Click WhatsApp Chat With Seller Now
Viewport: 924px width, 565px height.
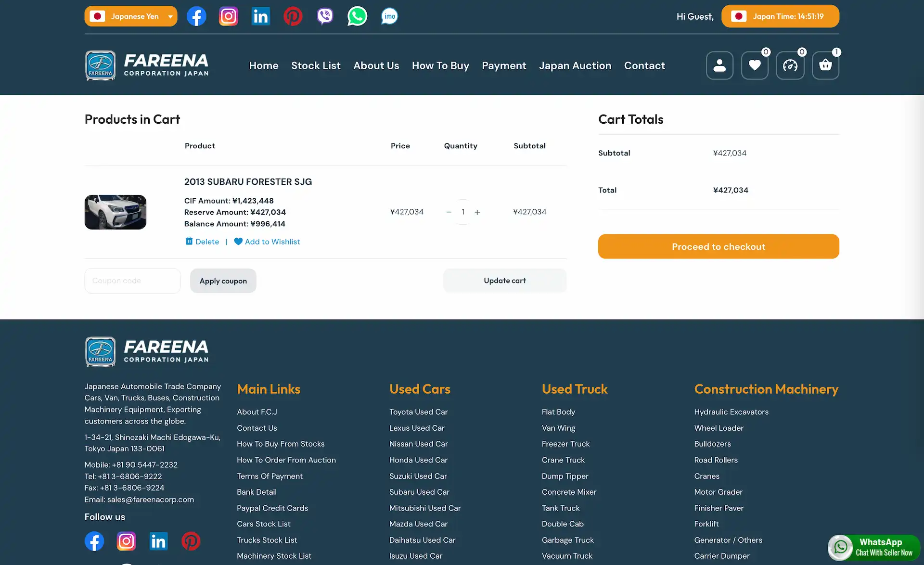pos(874,547)
